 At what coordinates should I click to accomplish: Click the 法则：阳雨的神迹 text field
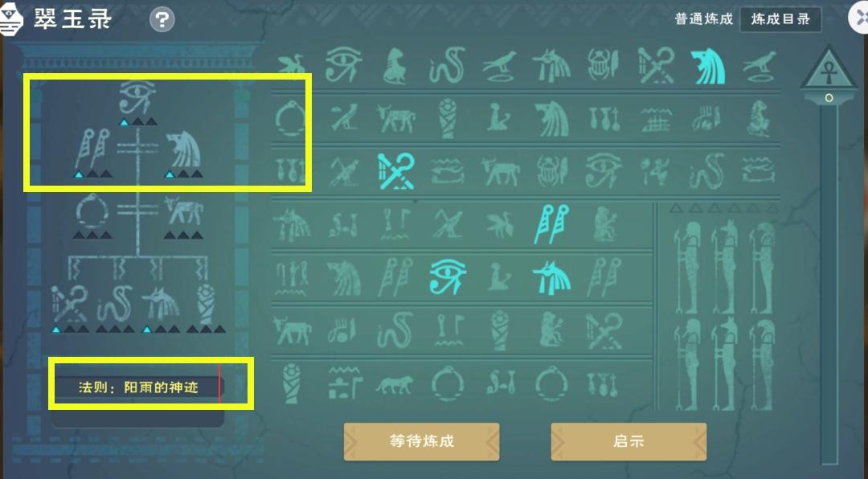[138, 387]
